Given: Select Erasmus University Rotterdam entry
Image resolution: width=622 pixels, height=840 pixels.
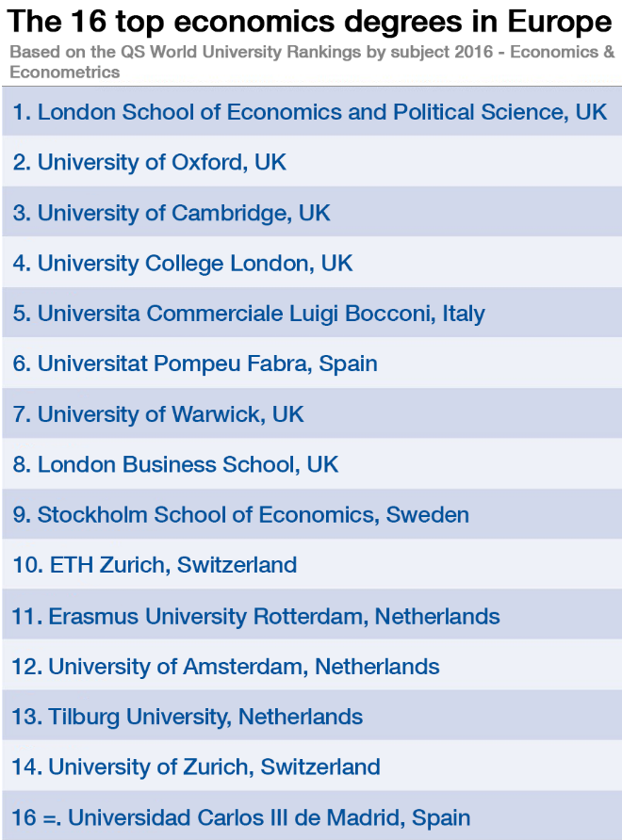Looking at the screenshot, I should click(255, 616).
